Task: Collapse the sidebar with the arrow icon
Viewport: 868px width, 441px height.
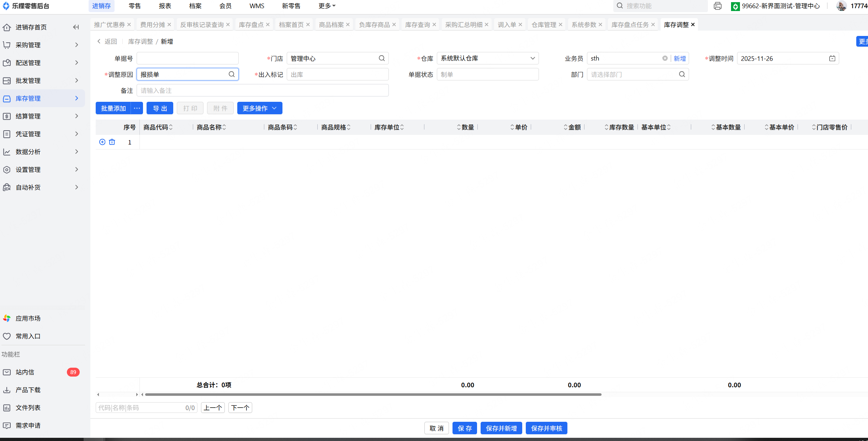Action: point(76,27)
